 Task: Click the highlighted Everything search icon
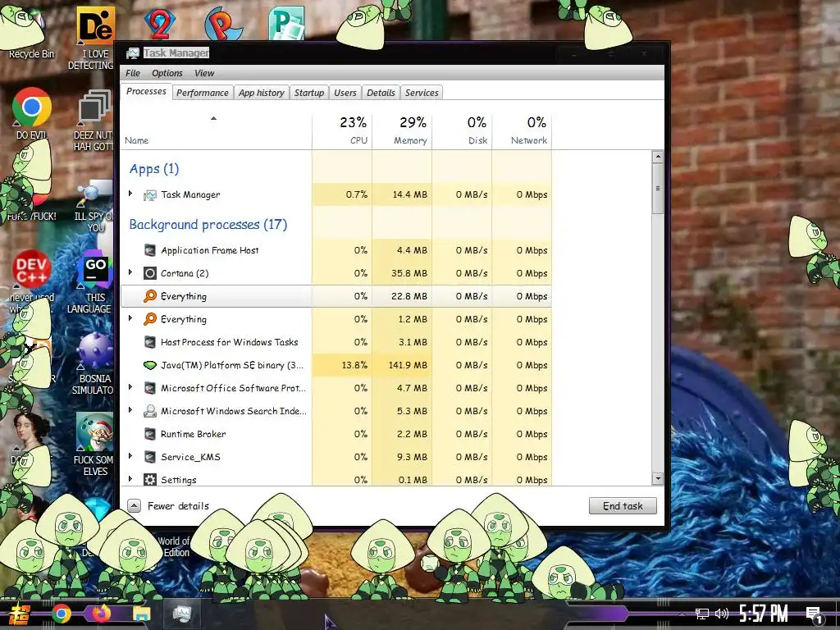[149, 296]
